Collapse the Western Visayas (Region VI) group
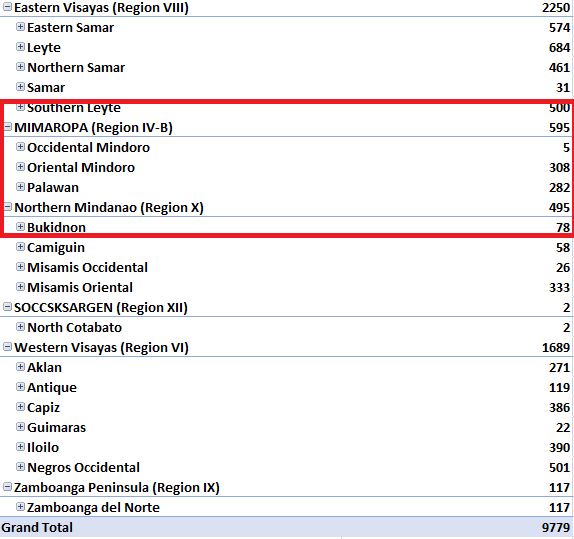Image resolution: width=574 pixels, height=539 pixels. point(7,347)
